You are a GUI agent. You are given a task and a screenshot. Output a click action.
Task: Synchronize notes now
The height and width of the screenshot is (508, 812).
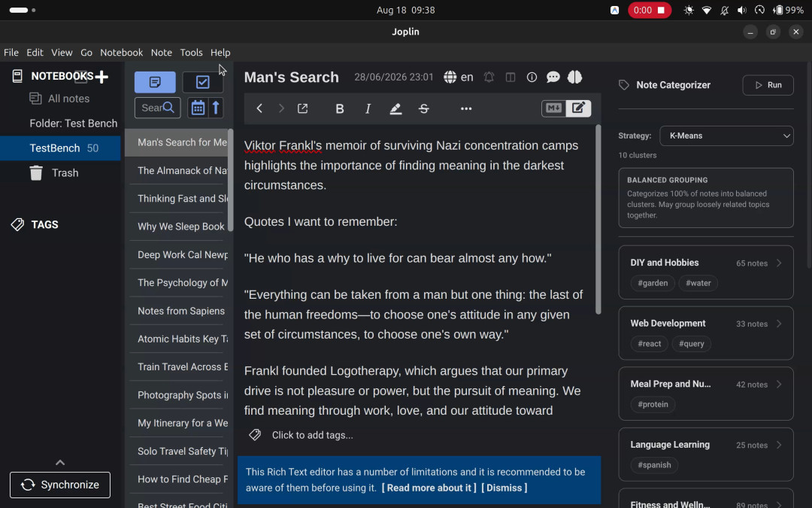click(x=60, y=485)
